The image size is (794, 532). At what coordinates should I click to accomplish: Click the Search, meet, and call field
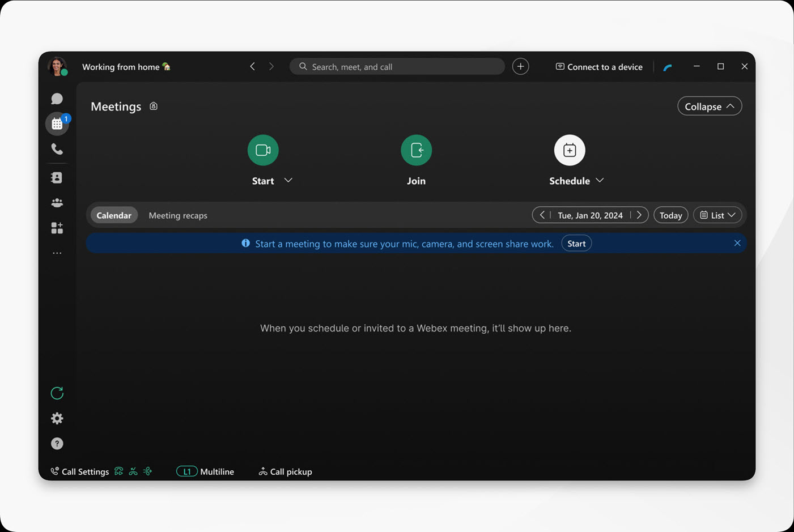click(397, 66)
